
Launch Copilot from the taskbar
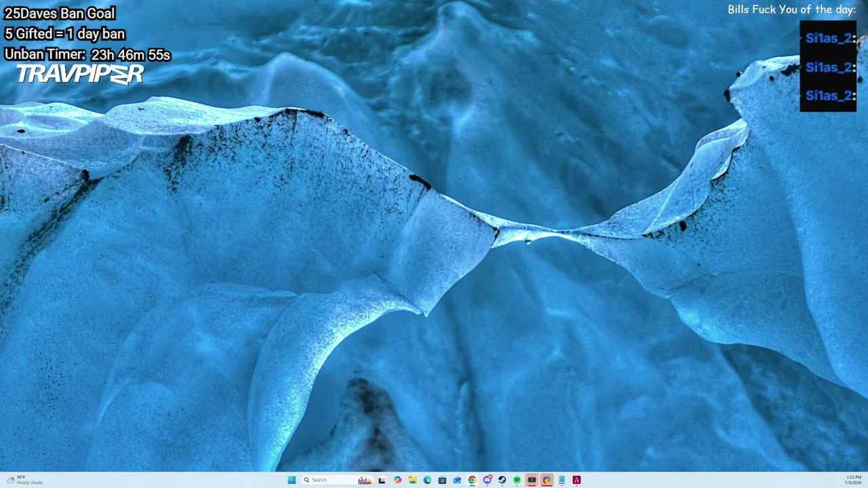(397, 480)
